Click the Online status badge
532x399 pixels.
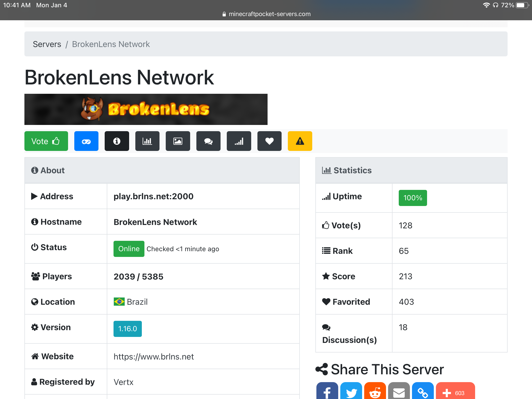tap(129, 249)
